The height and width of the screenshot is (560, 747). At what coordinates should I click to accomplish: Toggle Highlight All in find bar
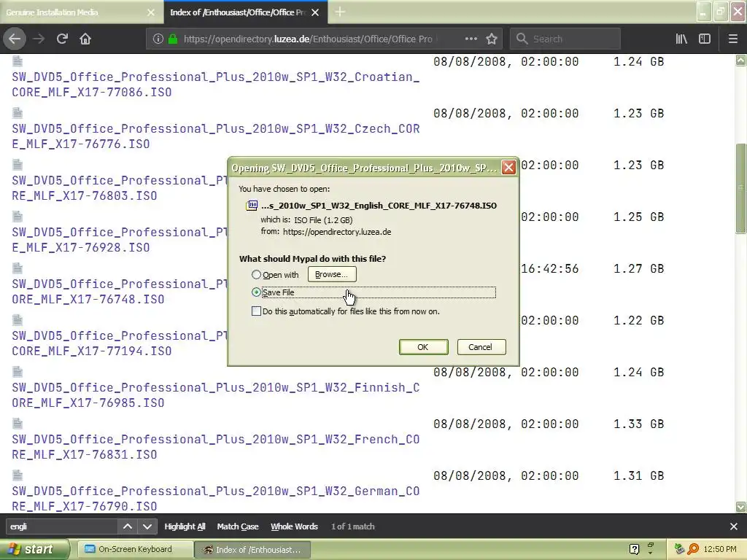click(185, 526)
